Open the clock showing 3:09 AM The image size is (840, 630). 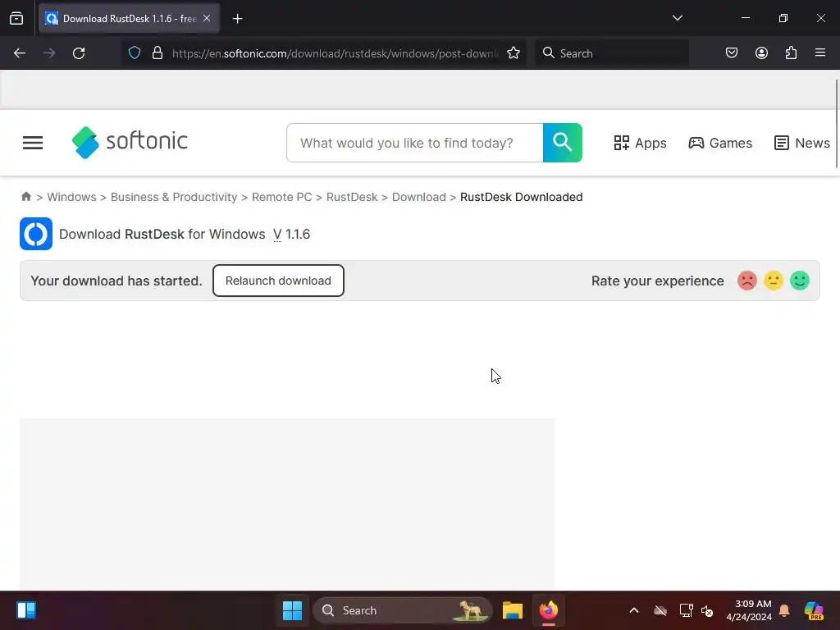click(x=749, y=610)
